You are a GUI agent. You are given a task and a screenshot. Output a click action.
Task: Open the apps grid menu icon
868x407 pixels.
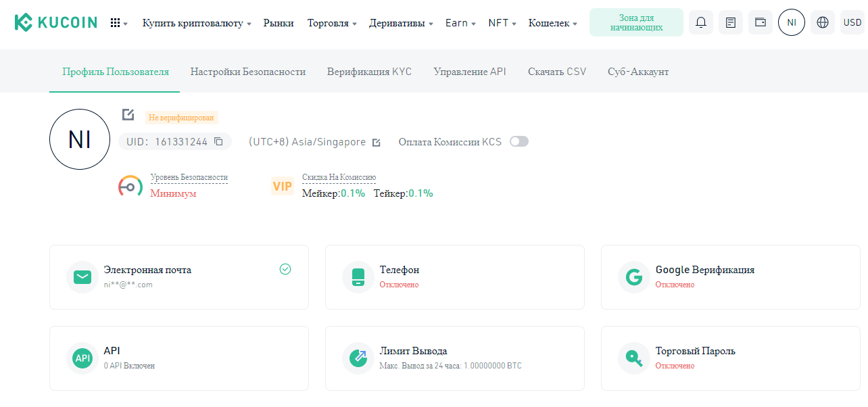pos(118,23)
